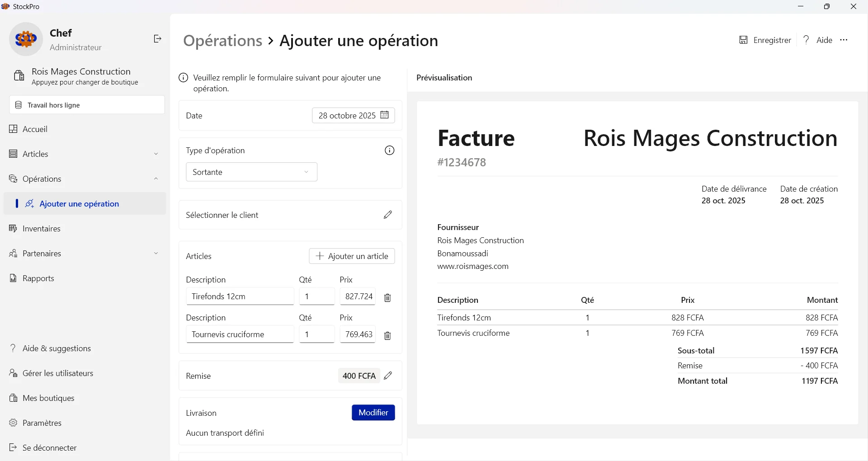Delete the Tournevis cruciforme article row
This screenshot has width=868, height=461.
tap(387, 335)
